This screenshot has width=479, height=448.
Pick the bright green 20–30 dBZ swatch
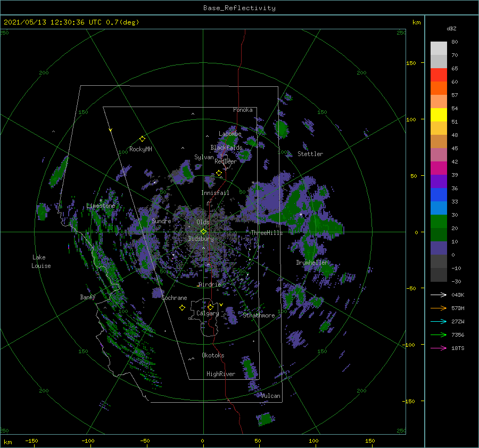[x=439, y=222]
